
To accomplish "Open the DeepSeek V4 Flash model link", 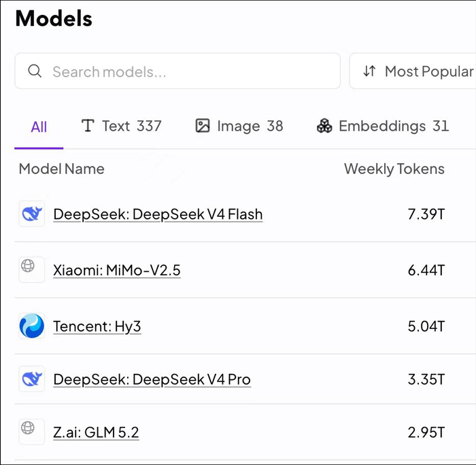I will coord(158,214).
